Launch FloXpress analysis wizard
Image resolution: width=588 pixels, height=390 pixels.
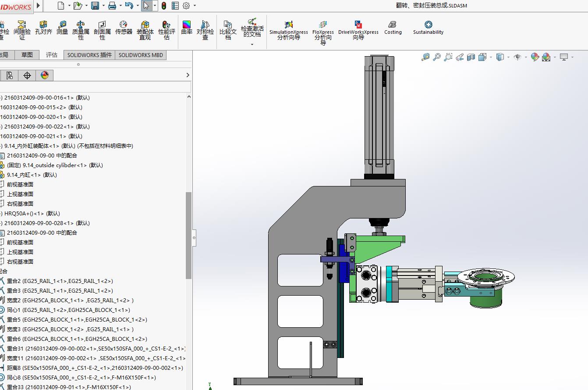point(323,33)
